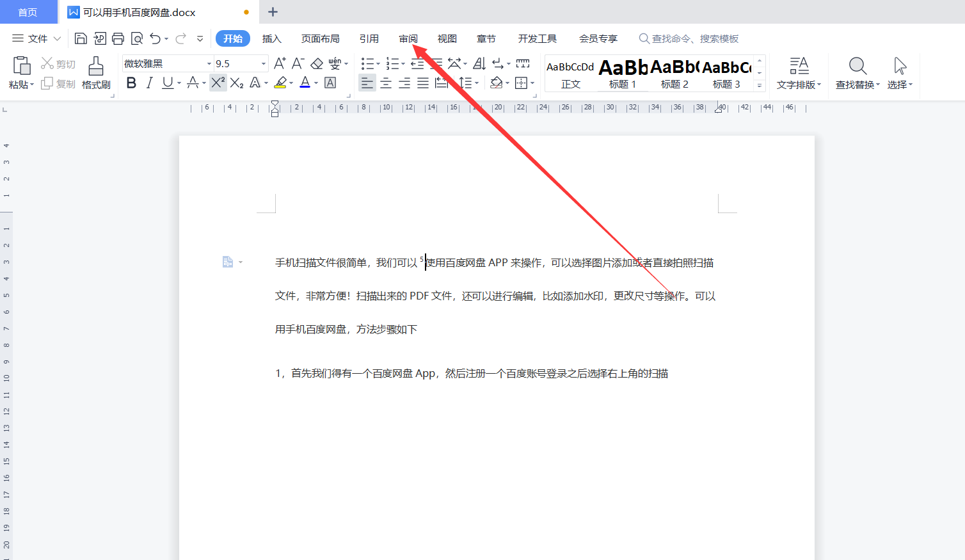Switch to the Insert (插入) tab
965x560 pixels.
[x=271, y=38]
